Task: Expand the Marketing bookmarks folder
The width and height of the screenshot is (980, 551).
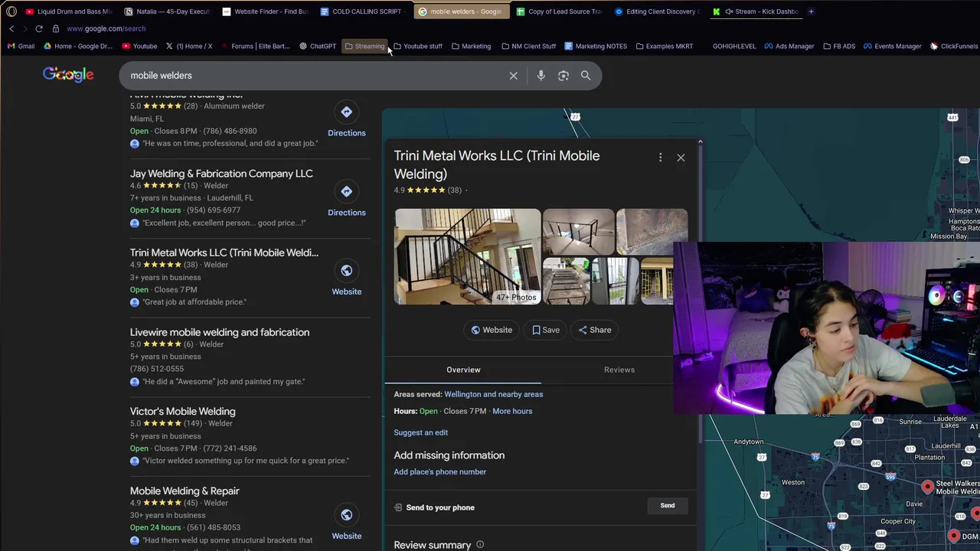Action: (x=471, y=46)
